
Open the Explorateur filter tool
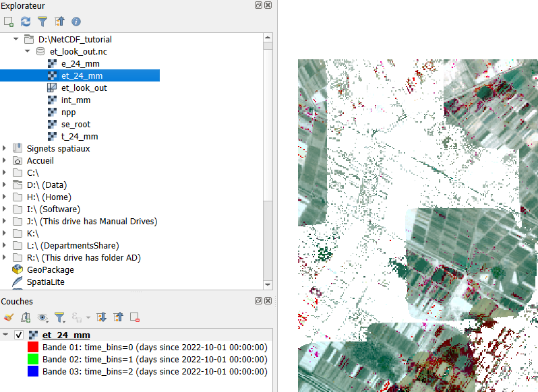tap(42, 22)
